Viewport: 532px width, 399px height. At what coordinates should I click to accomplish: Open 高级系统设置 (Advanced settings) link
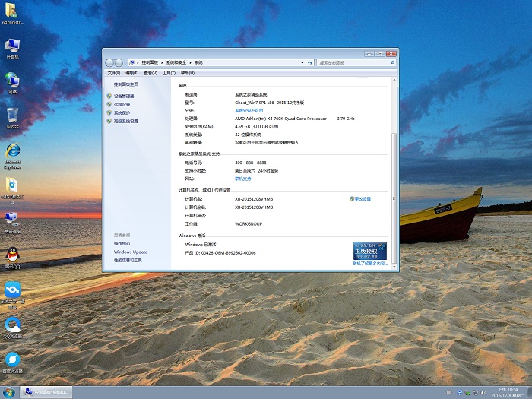(x=126, y=121)
